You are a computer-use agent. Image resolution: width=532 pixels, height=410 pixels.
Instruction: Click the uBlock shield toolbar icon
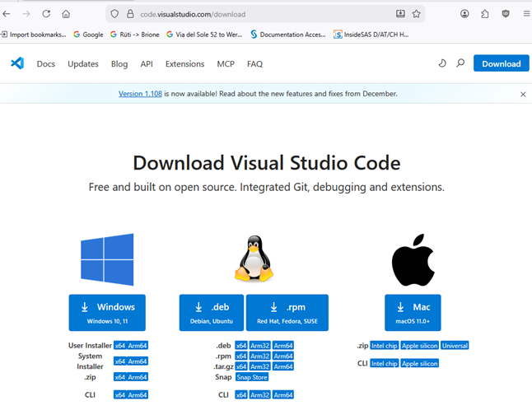pos(506,13)
